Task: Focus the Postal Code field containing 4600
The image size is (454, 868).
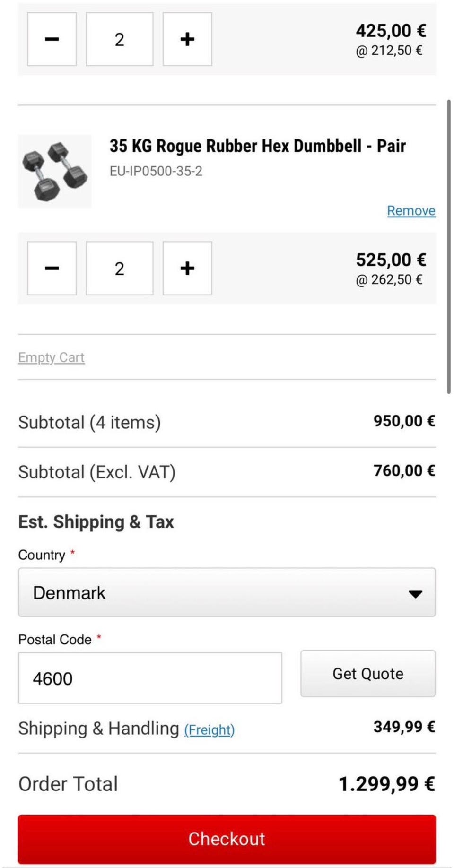Action: [150, 678]
